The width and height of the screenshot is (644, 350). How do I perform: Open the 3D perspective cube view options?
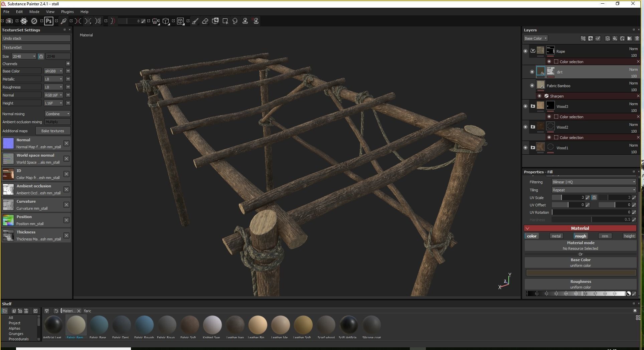point(166,21)
